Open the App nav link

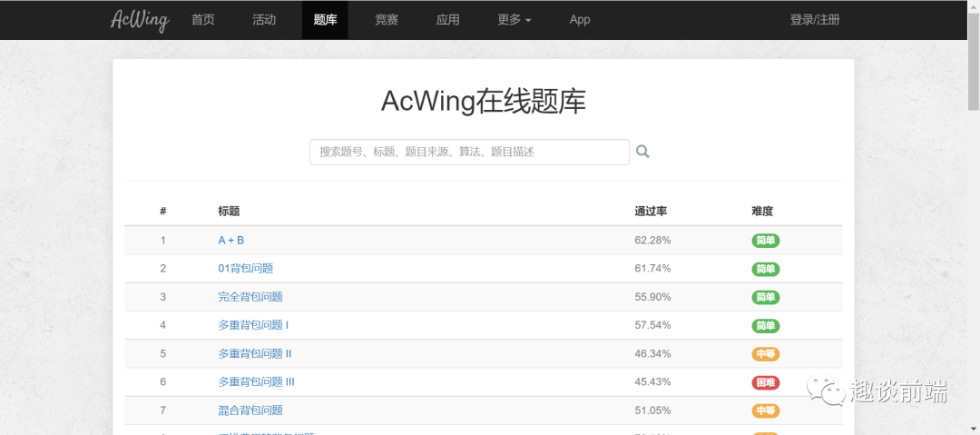580,20
